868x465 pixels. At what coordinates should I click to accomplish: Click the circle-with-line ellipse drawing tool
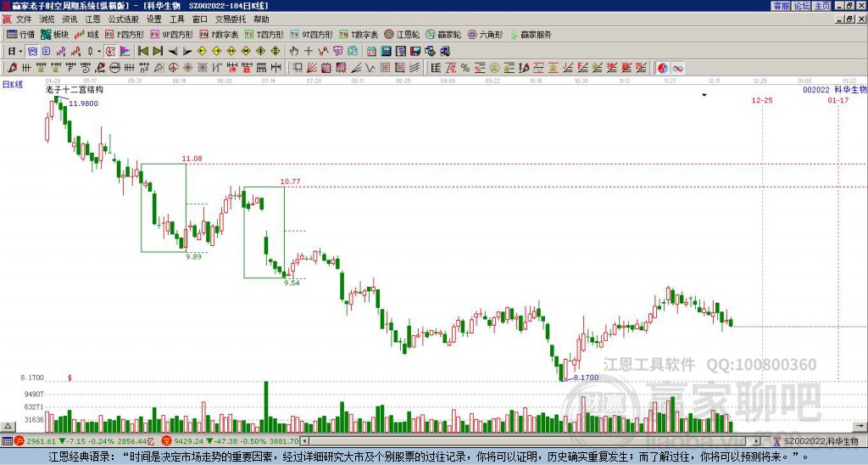click(x=114, y=68)
